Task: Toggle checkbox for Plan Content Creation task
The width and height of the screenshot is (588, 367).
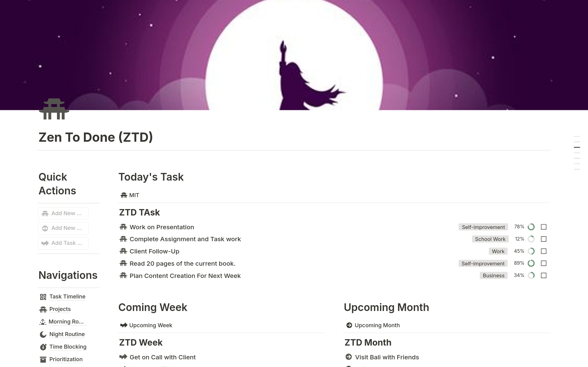Action: click(x=544, y=275)
